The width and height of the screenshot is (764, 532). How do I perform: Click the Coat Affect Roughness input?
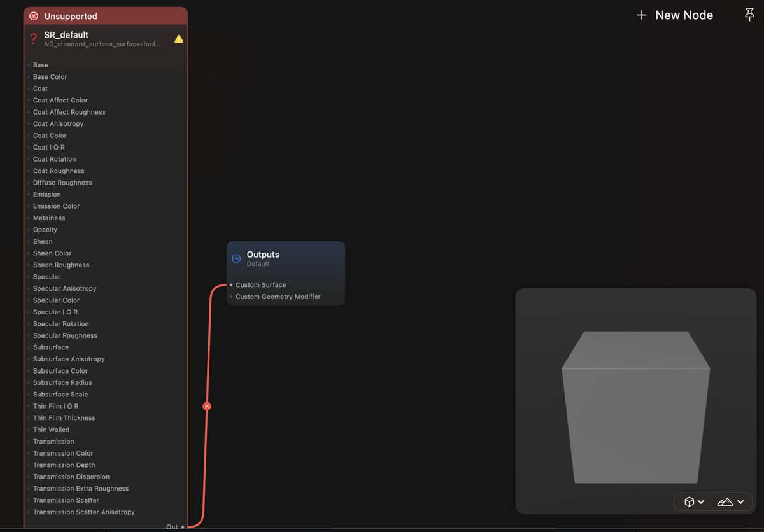click(x=69, y=112)
